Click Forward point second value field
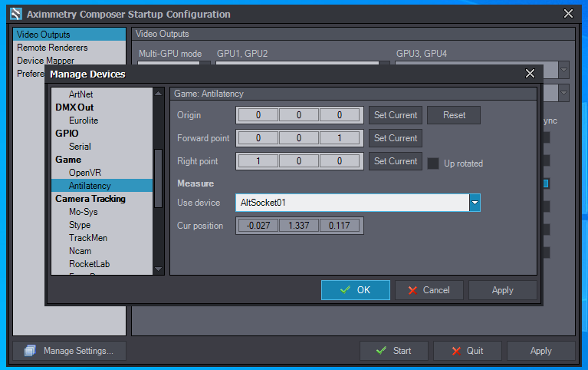Viewport: 588px width, 370px height. pos(299,138)
